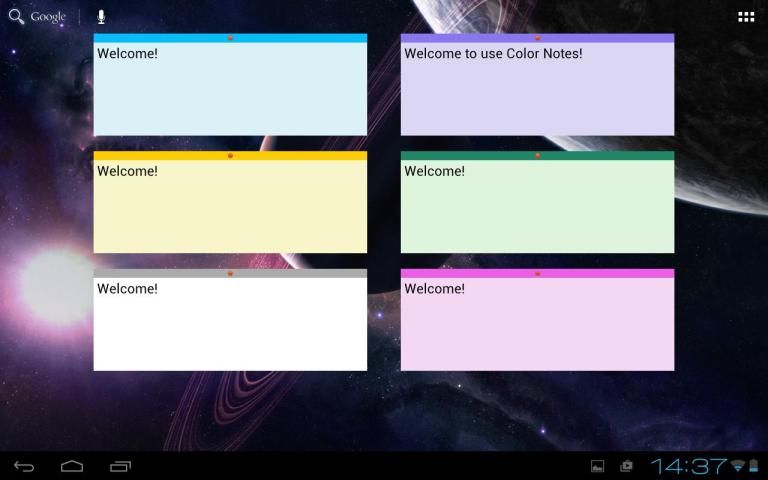The height and width of the screenshot is (480, 768).
Task: Open the pink Welcome! note widget
Action: (x=537, y=324)
